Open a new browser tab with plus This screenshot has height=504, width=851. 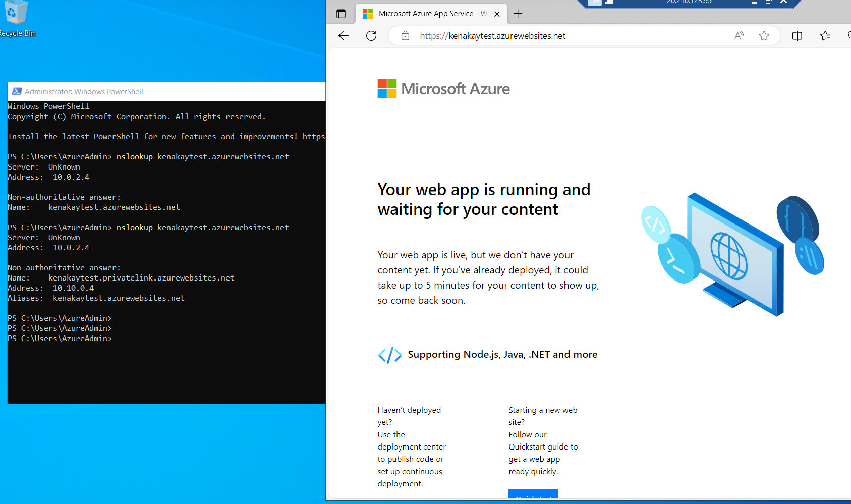tap(518, 14)
